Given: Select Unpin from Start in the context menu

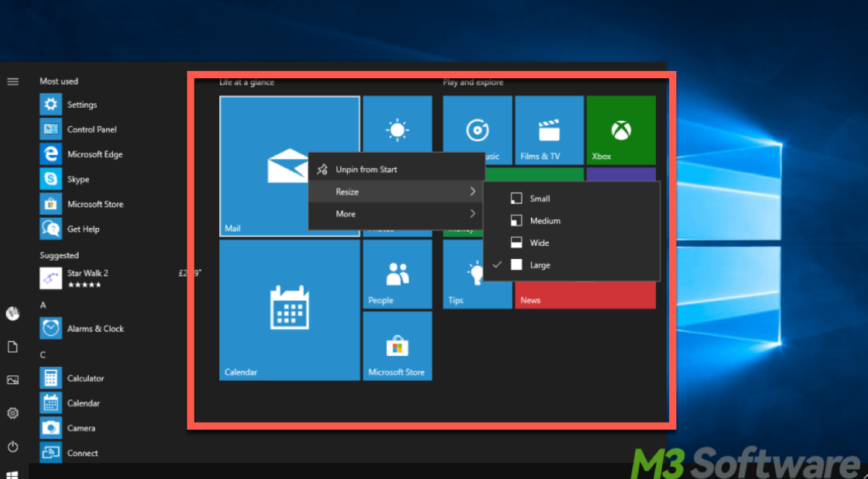Looking at the screenshot, I should click(396, 169).
